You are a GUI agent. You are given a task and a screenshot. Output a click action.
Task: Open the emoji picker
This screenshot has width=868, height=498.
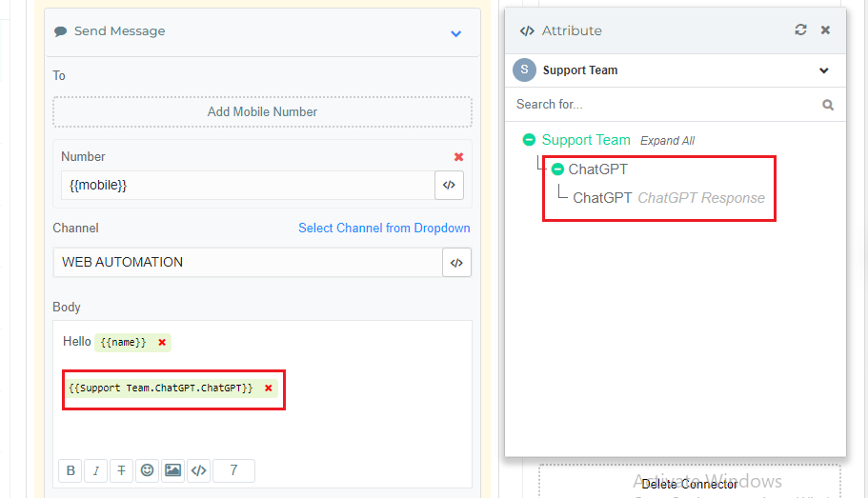point(147,470)
